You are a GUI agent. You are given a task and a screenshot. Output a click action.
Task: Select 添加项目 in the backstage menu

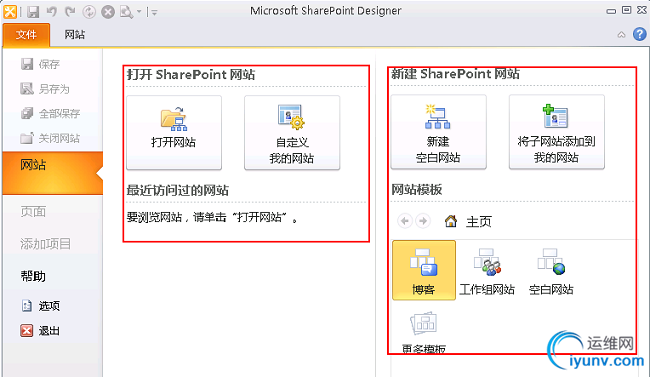click(x=45, y=244)
